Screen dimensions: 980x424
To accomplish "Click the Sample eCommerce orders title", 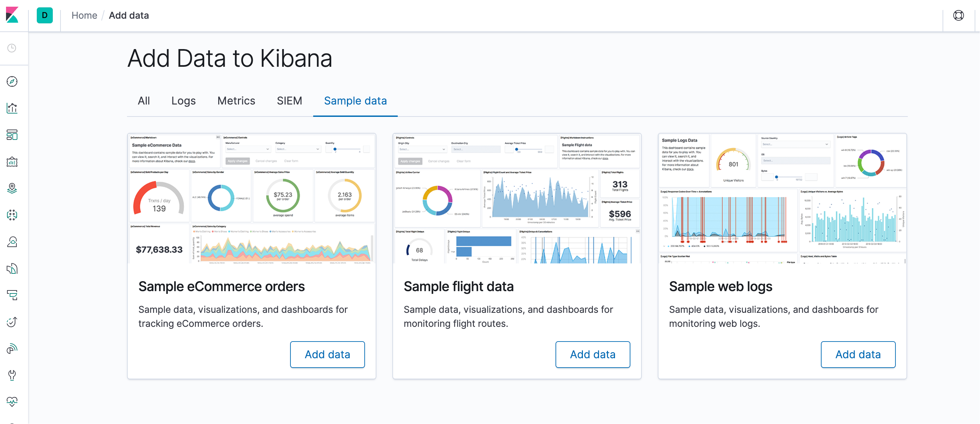I will point(221,286).
